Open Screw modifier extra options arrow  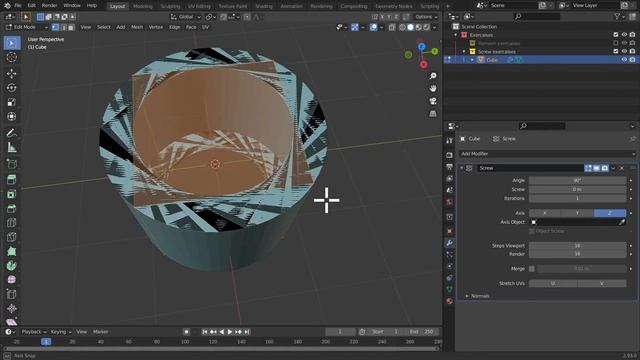tap(613, 168)
